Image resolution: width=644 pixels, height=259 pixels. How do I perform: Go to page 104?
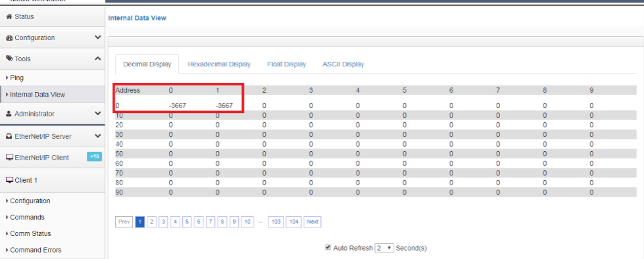pos(293,222)
